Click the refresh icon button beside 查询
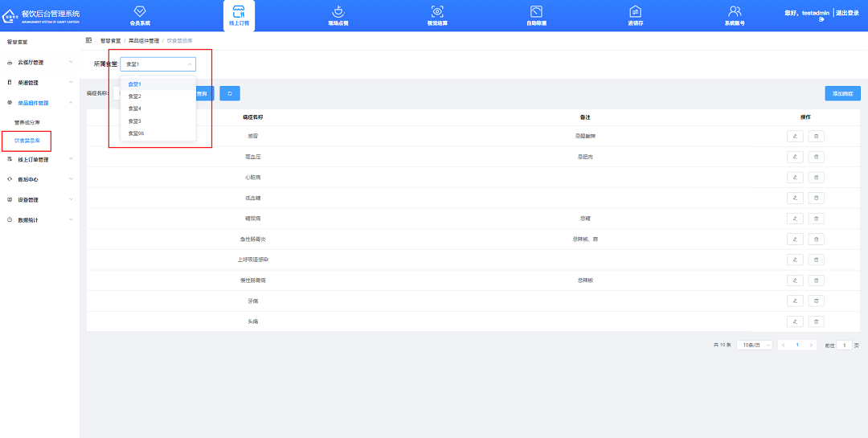The image size is (868, 438). [x=229, y=94]
